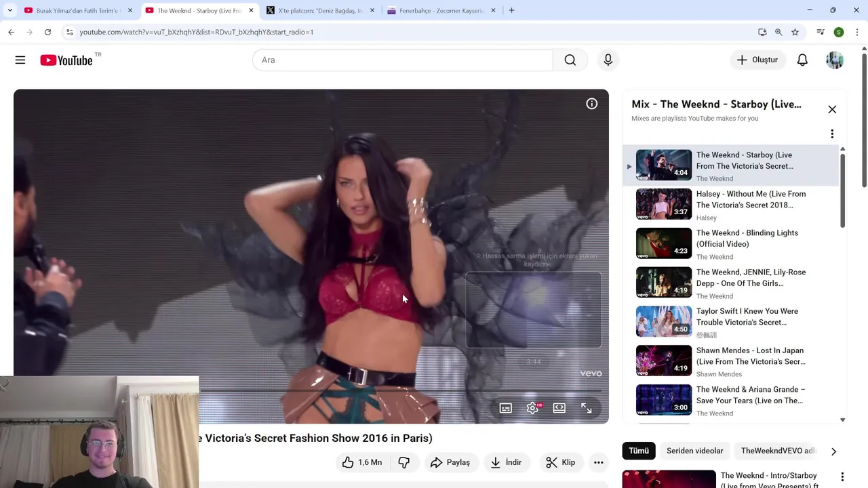The height and width of the screenshot is (488, 868).
Task: Show the video info card icon
Action: (x=592, y=104)
